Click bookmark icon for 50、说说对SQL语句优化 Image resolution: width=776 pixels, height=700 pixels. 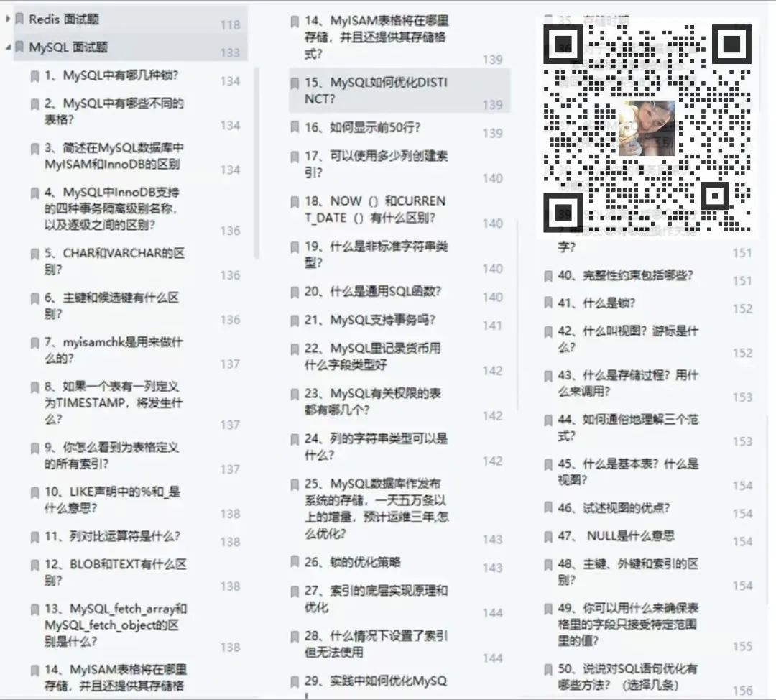(x=548, y=669)
